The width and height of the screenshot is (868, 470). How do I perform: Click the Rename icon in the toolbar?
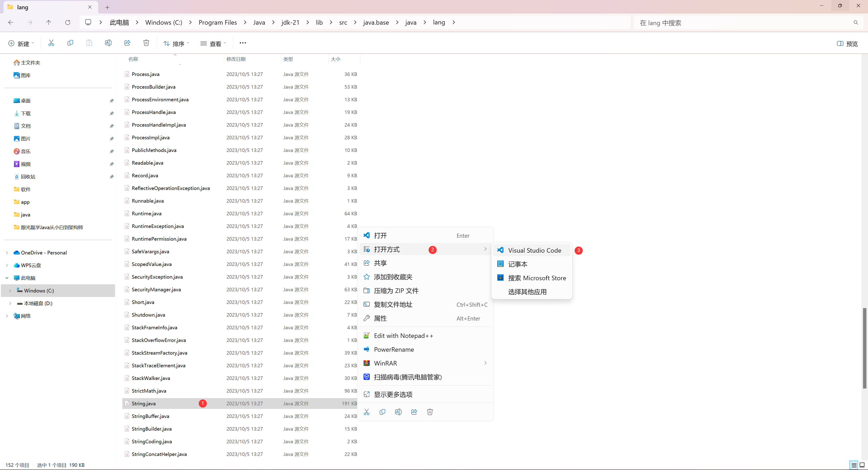click(x=108, y=43)
